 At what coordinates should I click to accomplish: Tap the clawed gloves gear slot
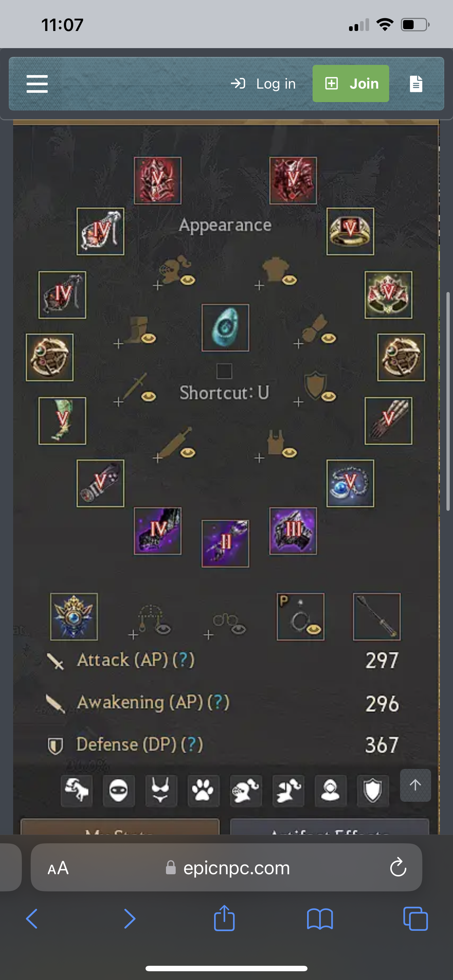tap(388, 421)
